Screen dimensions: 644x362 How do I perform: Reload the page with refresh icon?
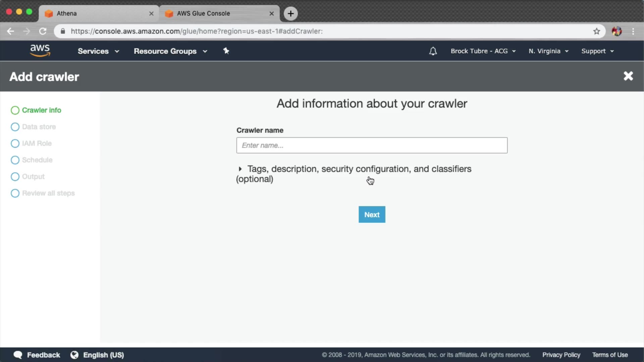click(43, 31)
